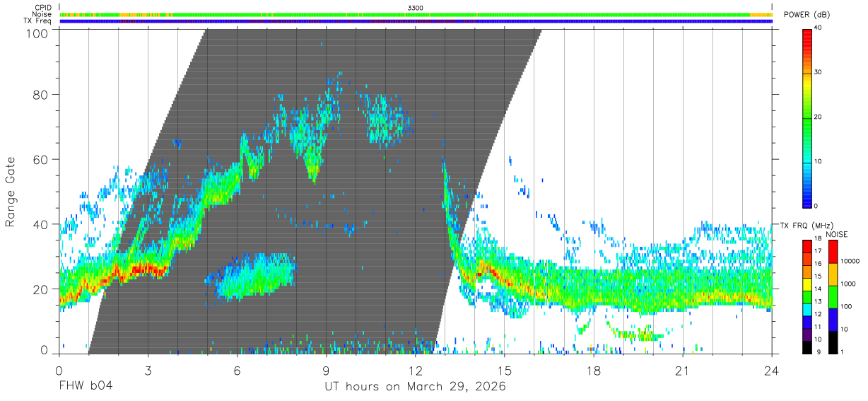Image resolution: width=868 pixels, height=401 pixels.
Task: Click the 6 tick on the UT hours axis
Action: tap(237, 370)
